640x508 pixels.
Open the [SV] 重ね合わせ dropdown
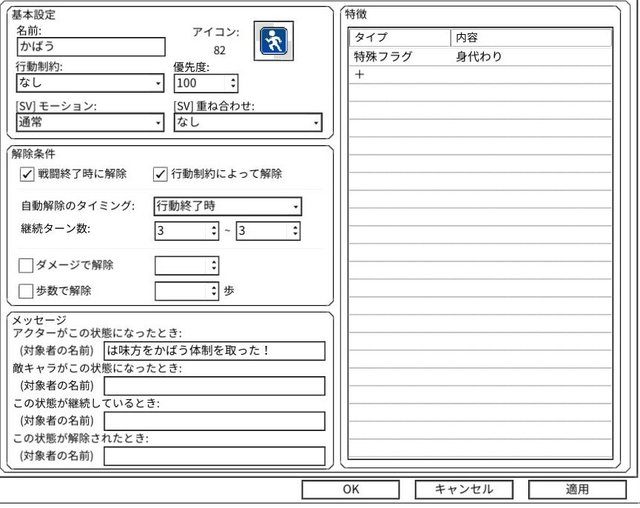[248, 122]
